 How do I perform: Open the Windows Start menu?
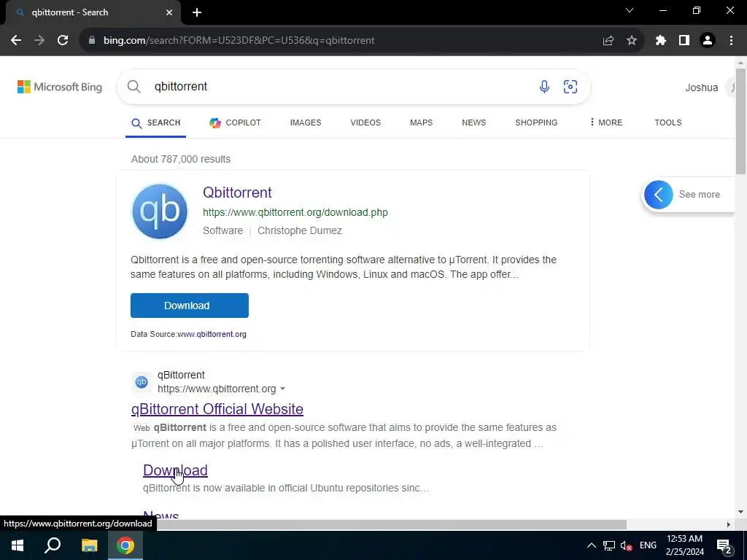point(18,545)
